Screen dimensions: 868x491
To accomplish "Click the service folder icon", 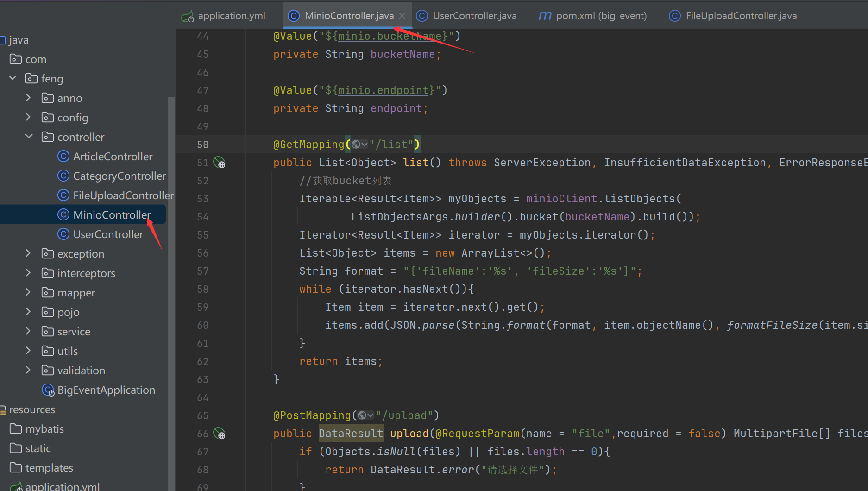I will point(47,331).
